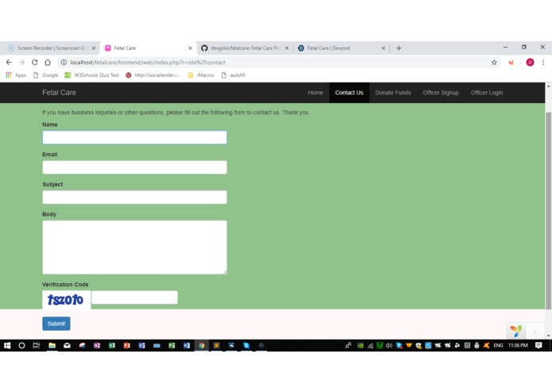Click the Fetal Care brand link

(x=59, y=93)
